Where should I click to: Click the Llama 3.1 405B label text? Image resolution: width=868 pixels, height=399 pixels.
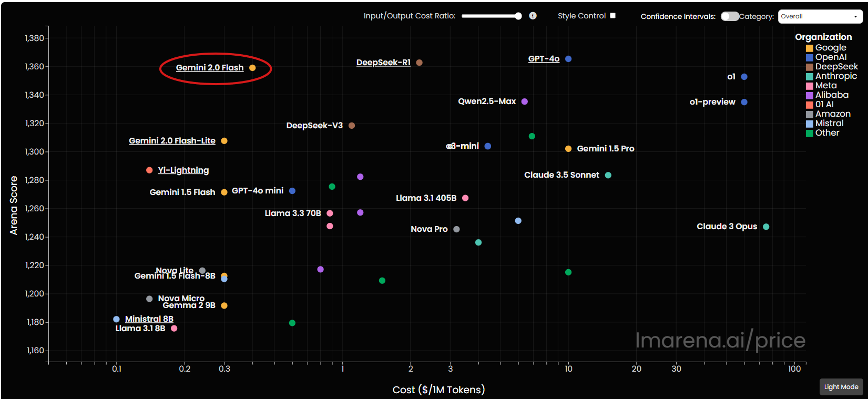(426, 198)
